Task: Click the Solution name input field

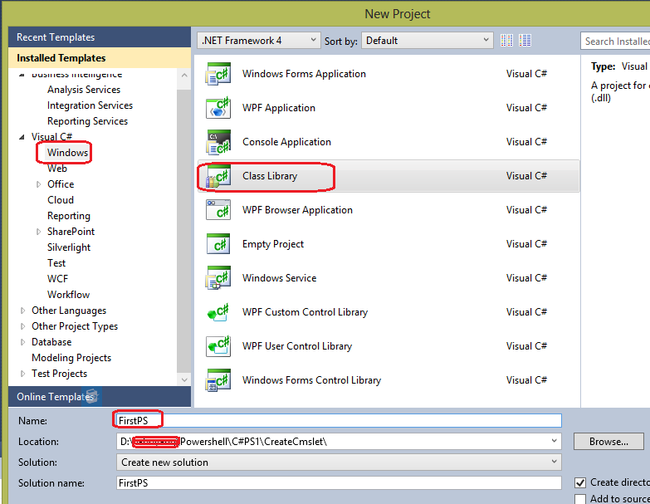Action: point(339,483)
